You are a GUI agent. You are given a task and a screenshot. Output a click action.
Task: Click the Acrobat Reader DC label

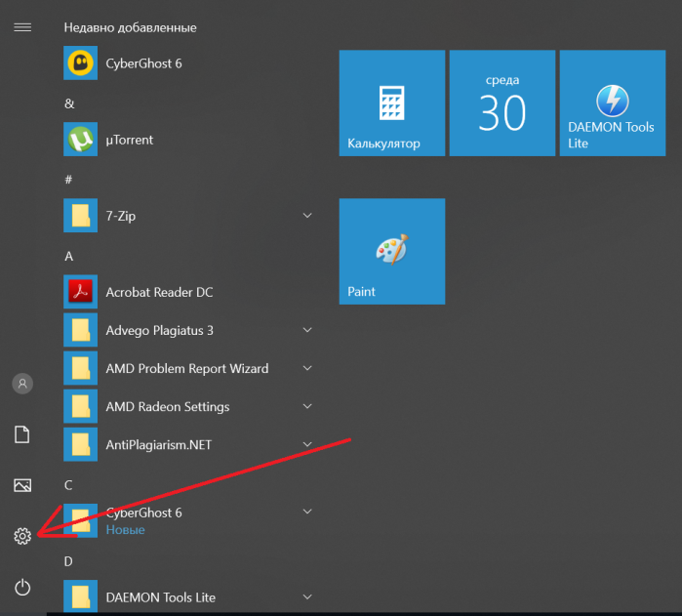coord(159,292)
